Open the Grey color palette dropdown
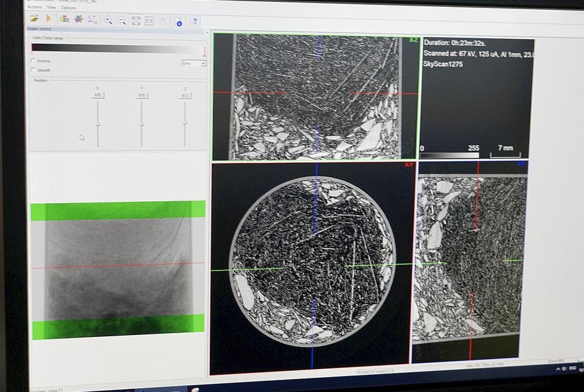The width and height of the screenshot is (584, 392). pos(194,63)
